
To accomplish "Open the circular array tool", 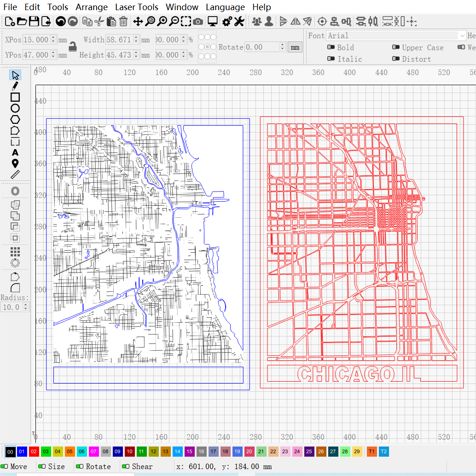I will (15, 262).
